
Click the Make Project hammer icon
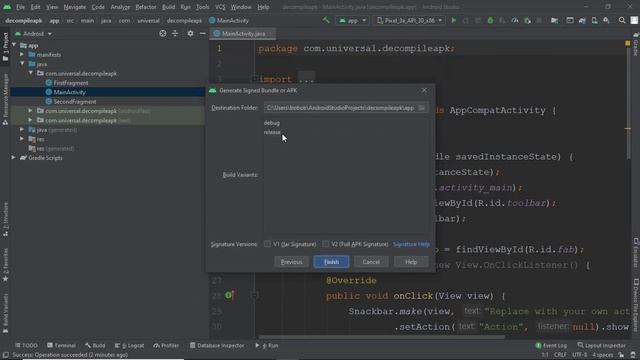(x=326, y=20)
